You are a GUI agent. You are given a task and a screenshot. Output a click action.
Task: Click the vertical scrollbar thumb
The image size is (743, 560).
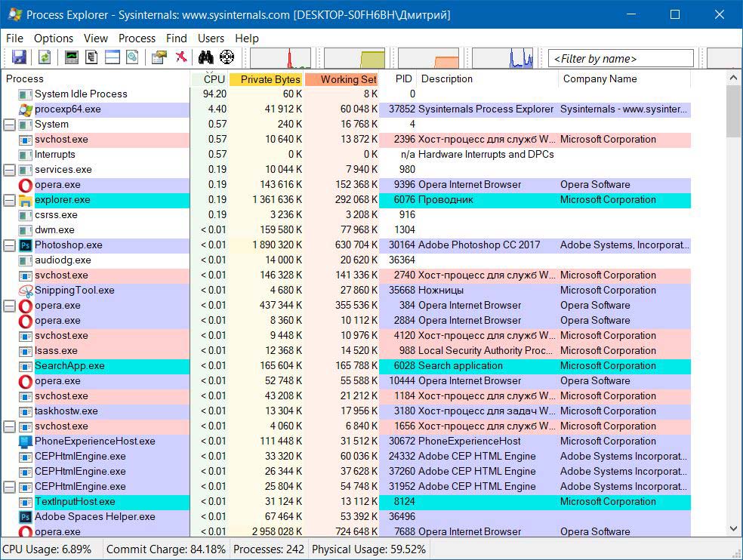(x=733, y=112)
